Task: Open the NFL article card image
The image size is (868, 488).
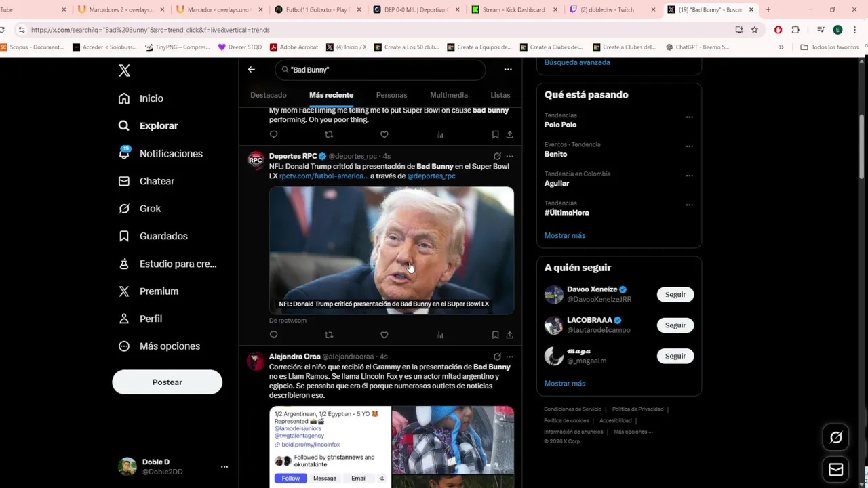Action: (391, 250)
